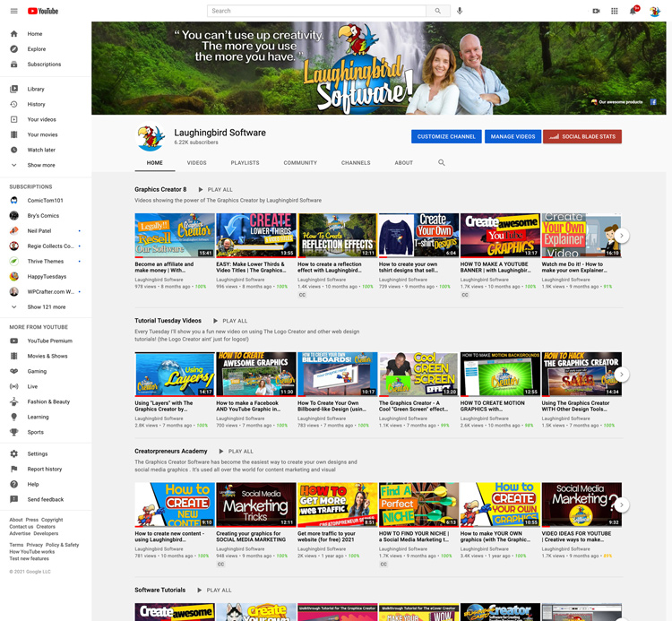
Task: Click the magnifier search submit button
Action: pos(438,11)
